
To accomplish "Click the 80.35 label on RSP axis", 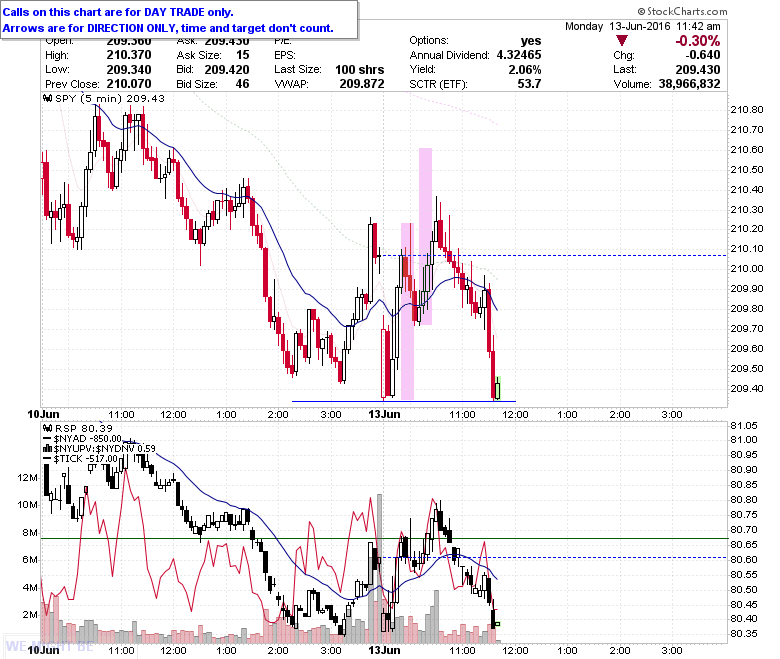I will tap(744, 634).
